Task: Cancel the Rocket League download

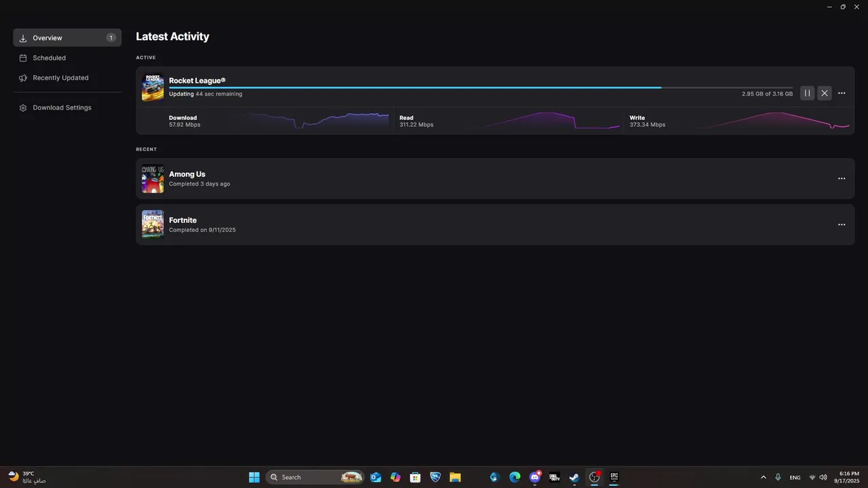Action: (824, 94)
